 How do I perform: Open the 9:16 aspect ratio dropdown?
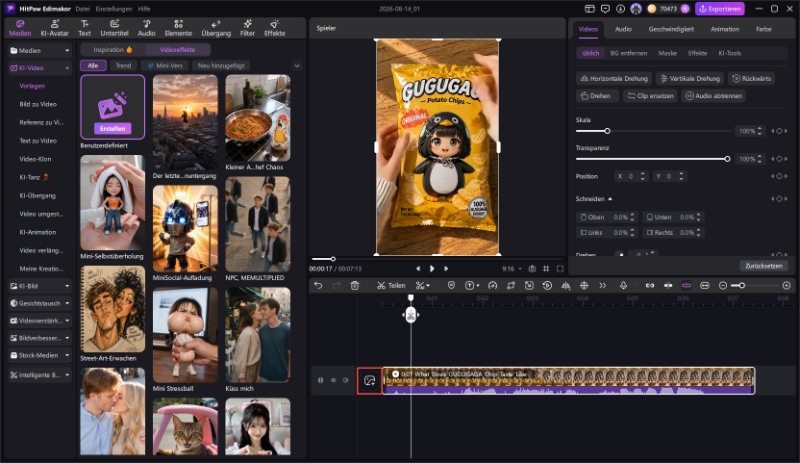(x=512, y=269)
